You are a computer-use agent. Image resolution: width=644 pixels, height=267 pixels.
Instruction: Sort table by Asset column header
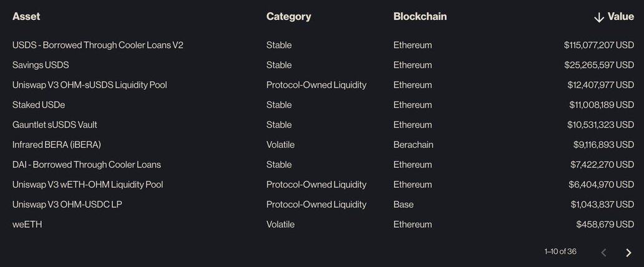click(x=26, y=17)
